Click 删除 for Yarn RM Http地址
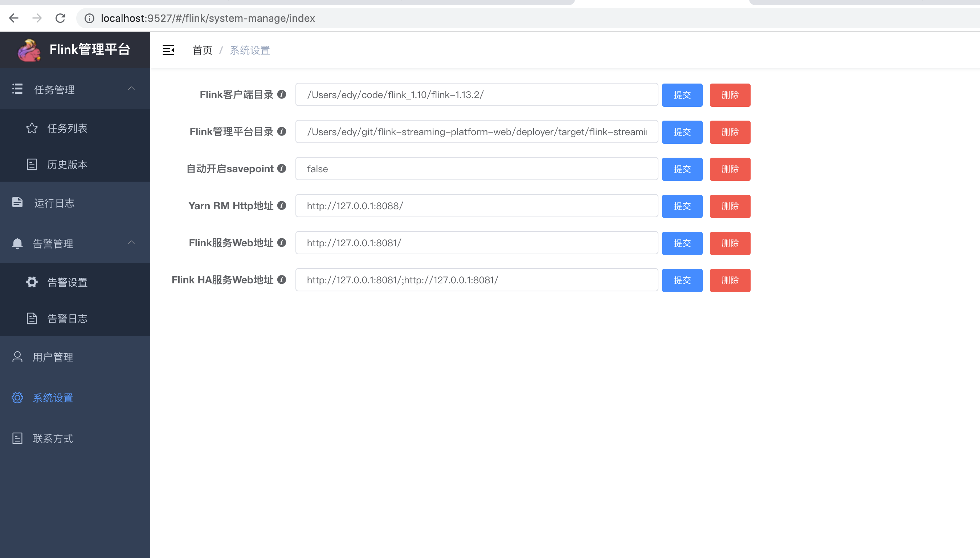Image resolution: width=980 pixels, height=558 pixels. pos(730,206)
